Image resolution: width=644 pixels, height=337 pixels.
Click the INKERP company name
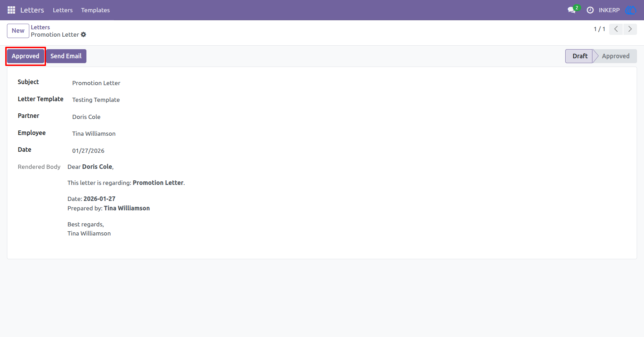609,10
